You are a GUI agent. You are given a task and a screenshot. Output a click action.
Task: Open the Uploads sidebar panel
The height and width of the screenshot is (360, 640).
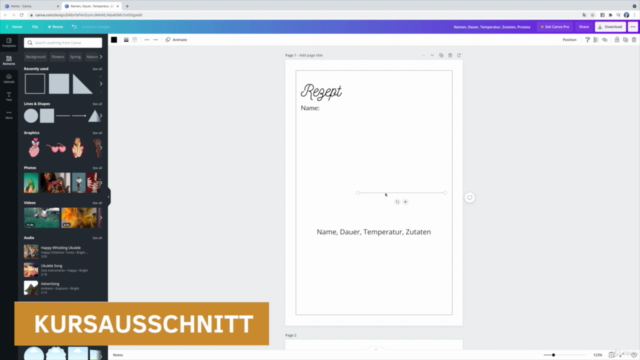pos(9,78)
